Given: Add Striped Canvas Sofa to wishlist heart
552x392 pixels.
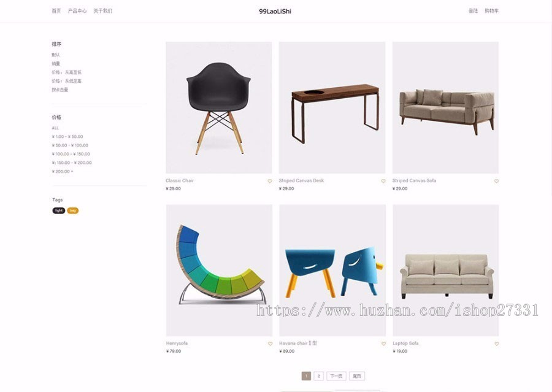Looking at the screenshot, I should pyautogui.click(x=496, y=181).
